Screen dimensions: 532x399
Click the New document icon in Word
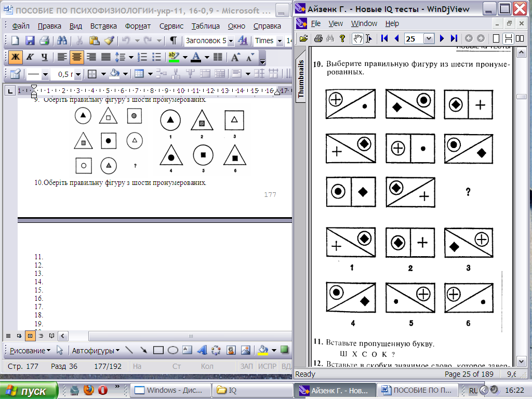(x=15, y=41)
